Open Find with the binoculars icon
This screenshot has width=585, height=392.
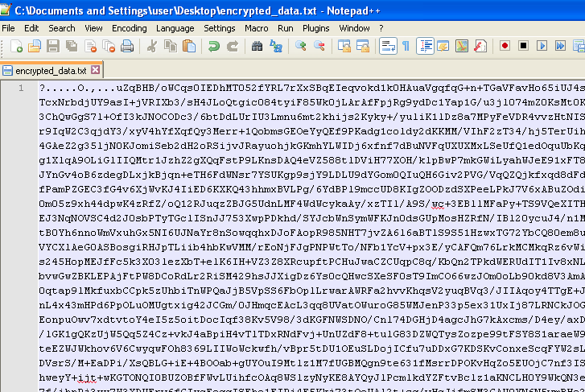[x=257, y=47]
